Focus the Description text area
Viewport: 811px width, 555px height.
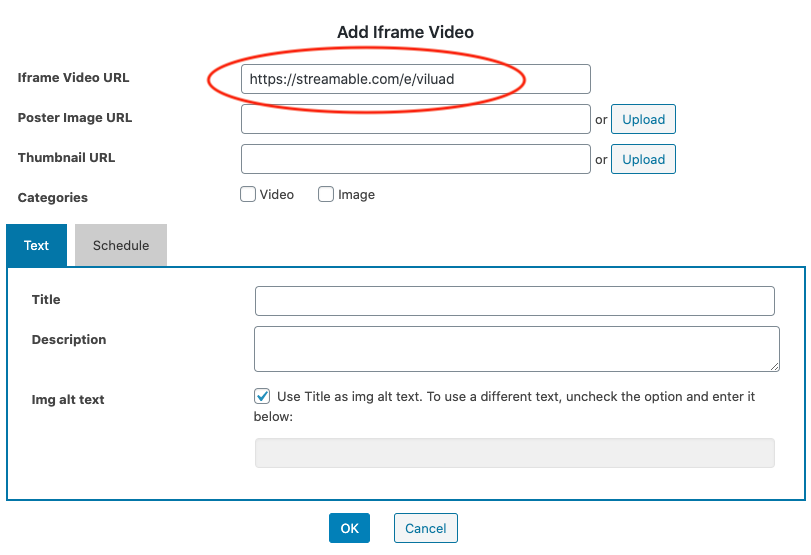[516, 349]
